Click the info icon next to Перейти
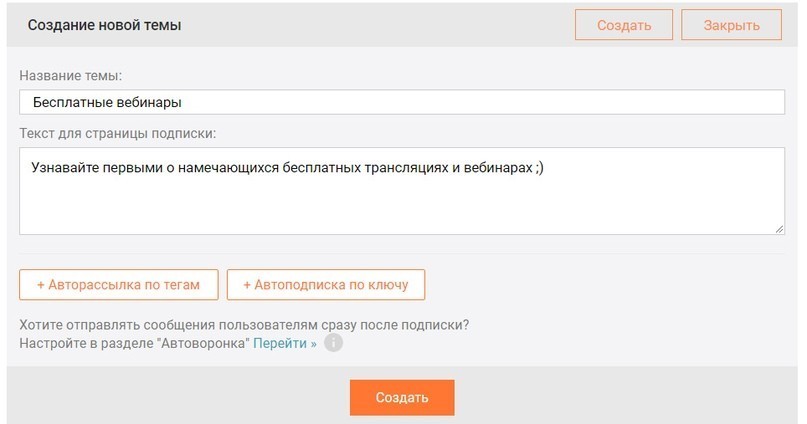Viewport: 807px width, 424px height. pos(333,343)
